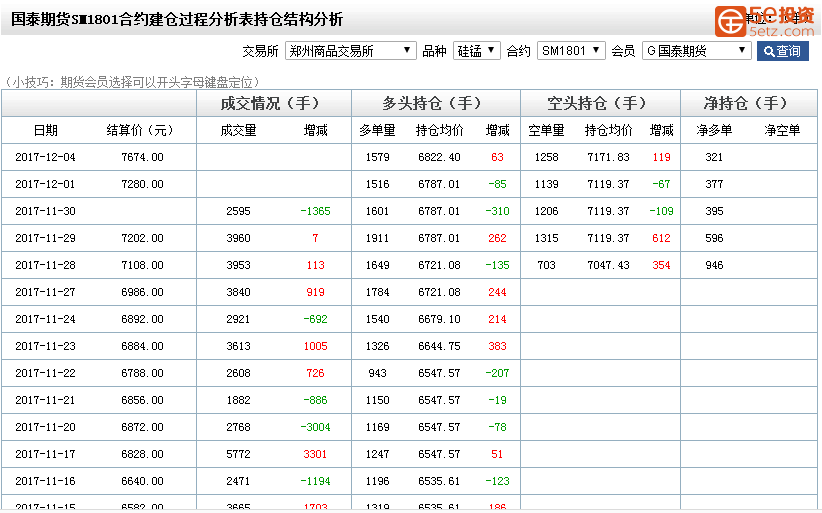
Task: Open the 会员 国泰期货 dropdown
Action: tap(697, 51)
